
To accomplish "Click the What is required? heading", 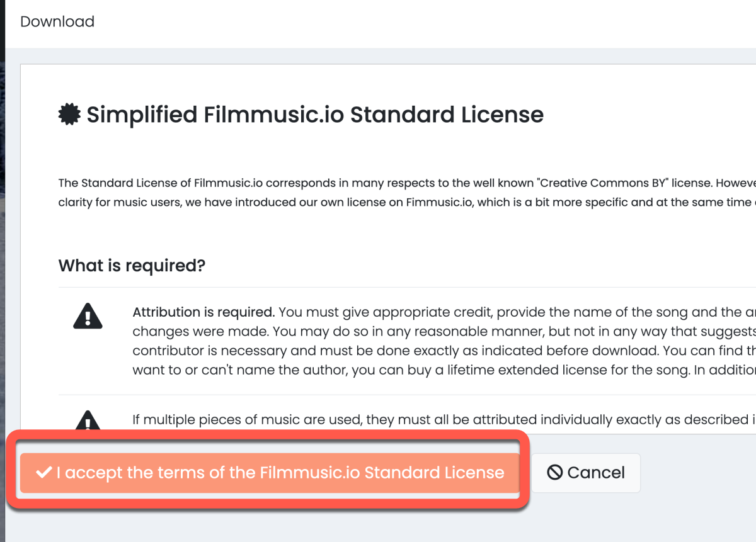I will 132,266.
